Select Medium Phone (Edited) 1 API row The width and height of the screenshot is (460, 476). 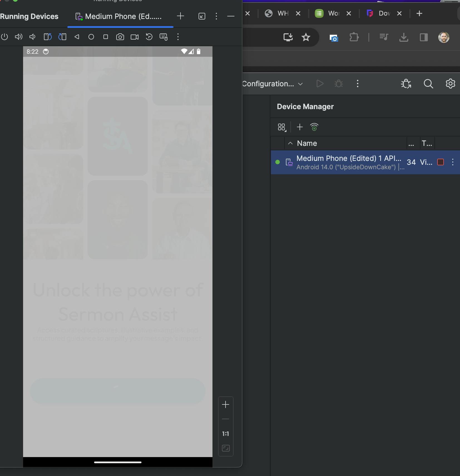[x=365, y=162]
